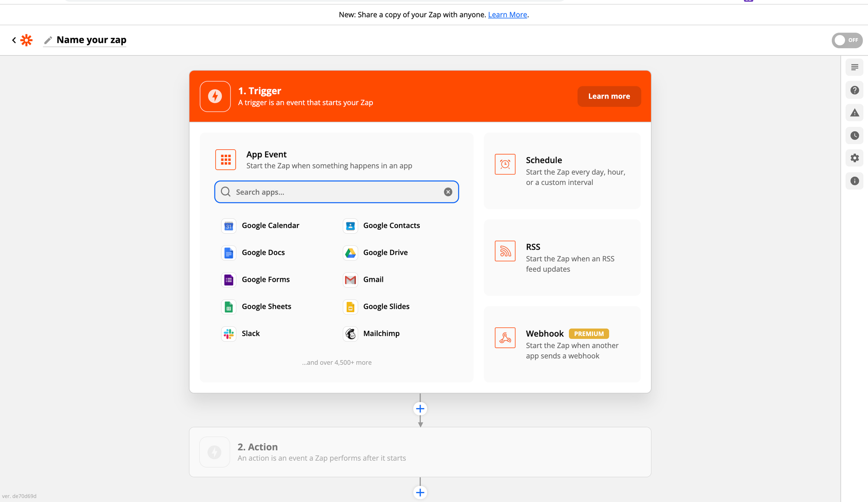This screenshot has height=502, width=868.
Task: Choose Google Calendar icon
Action: 229,226
